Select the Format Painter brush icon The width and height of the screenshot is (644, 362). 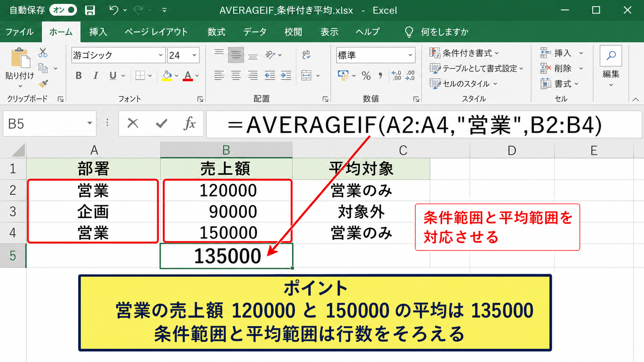click(x=43, y=83)
